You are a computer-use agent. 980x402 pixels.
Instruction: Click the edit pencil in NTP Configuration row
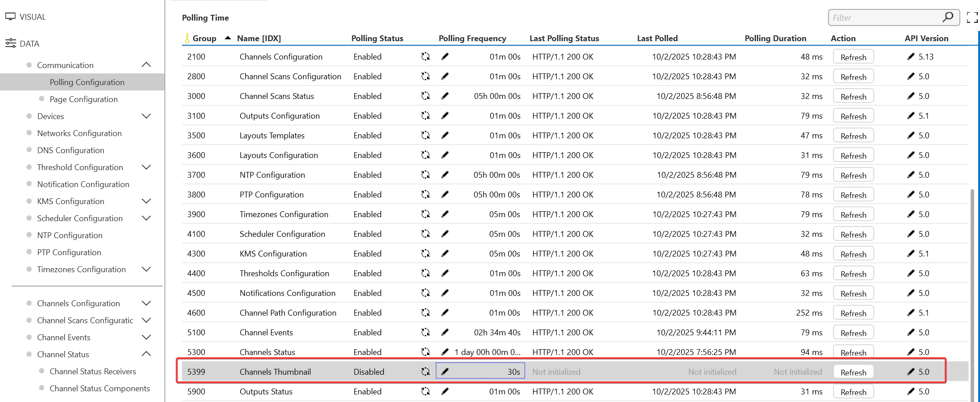click(445, 175)
